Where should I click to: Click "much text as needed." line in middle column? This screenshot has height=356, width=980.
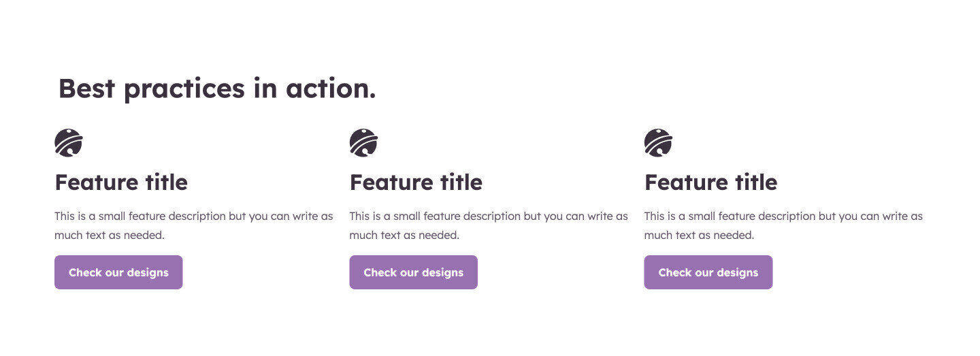(404, 235)
